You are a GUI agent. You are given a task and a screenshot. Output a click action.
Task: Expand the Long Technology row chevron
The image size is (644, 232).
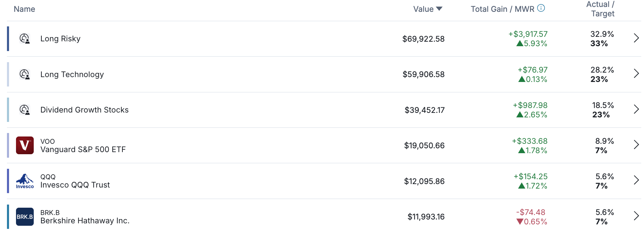pyautogui.click(x=636, y=74)
